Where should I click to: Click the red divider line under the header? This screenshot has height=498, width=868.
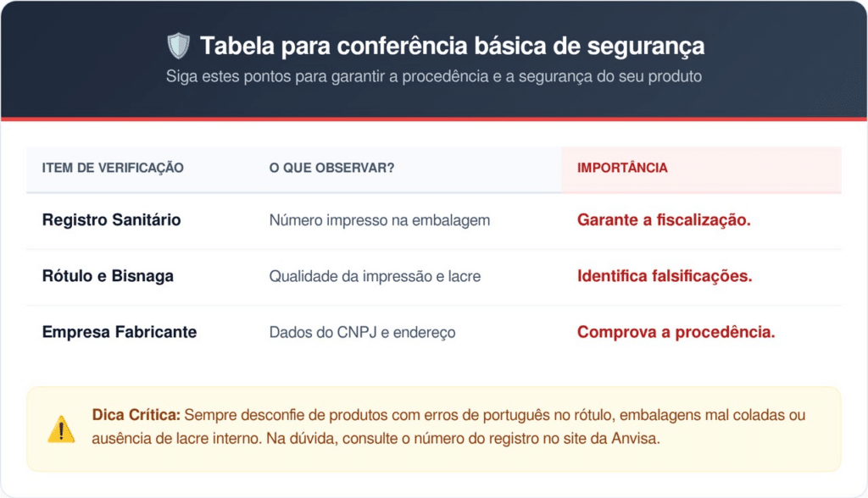click(434, 119)
